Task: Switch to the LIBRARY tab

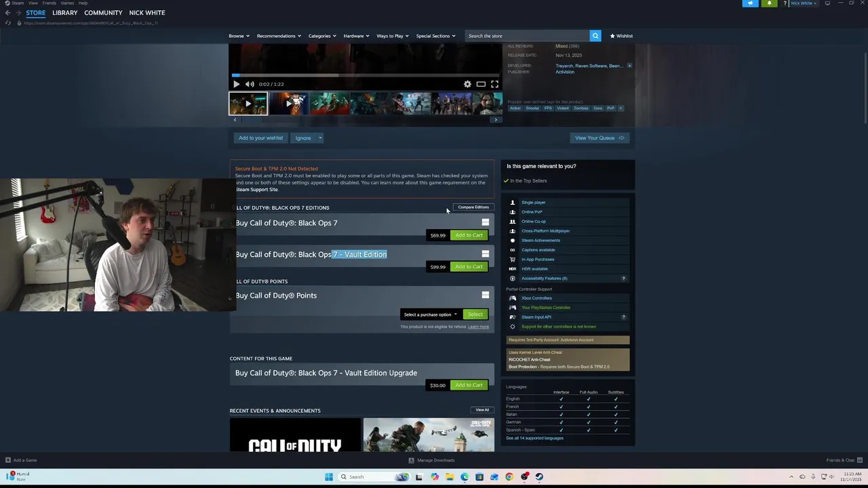Action: 65,13
